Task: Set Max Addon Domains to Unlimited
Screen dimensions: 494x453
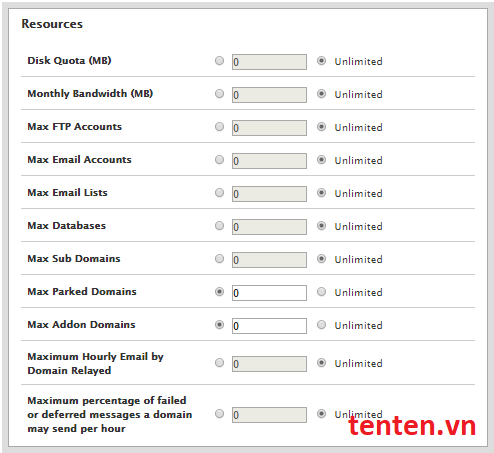Action: pos(321,325)
